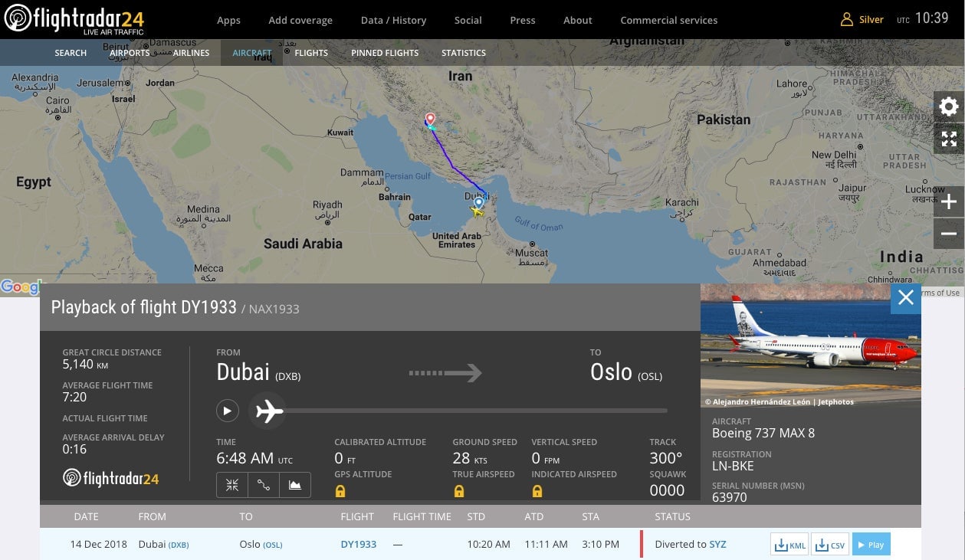Click the Flightradar24 logo in header
This screenshot has width=965, height=560.
74,20
